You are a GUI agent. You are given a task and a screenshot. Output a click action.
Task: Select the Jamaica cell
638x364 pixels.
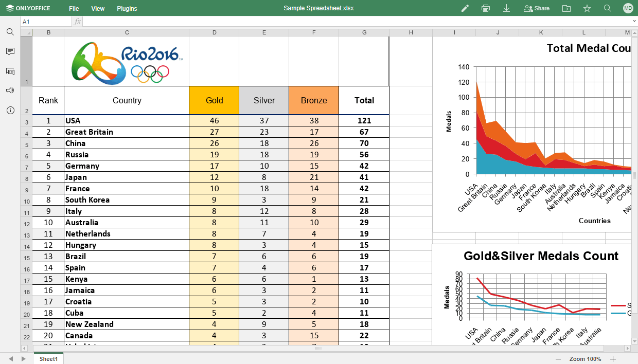[x=127, y=290]
